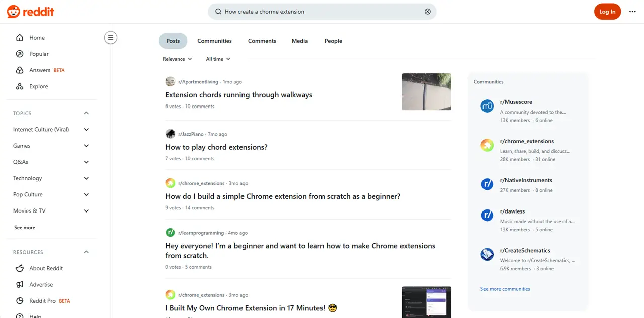Open post How to play chord extensions?
Image resolution: width=644 pixels, height=318 pixels.
pos(216,147)
